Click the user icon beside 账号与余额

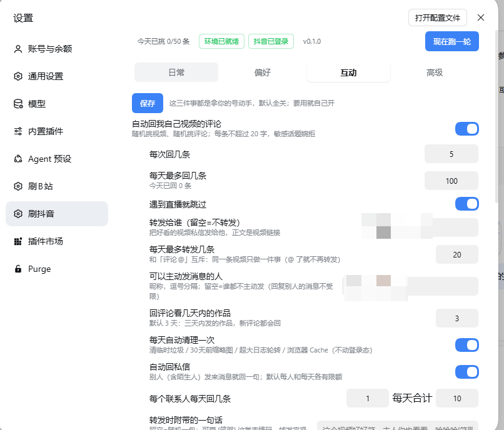(18, 49)
